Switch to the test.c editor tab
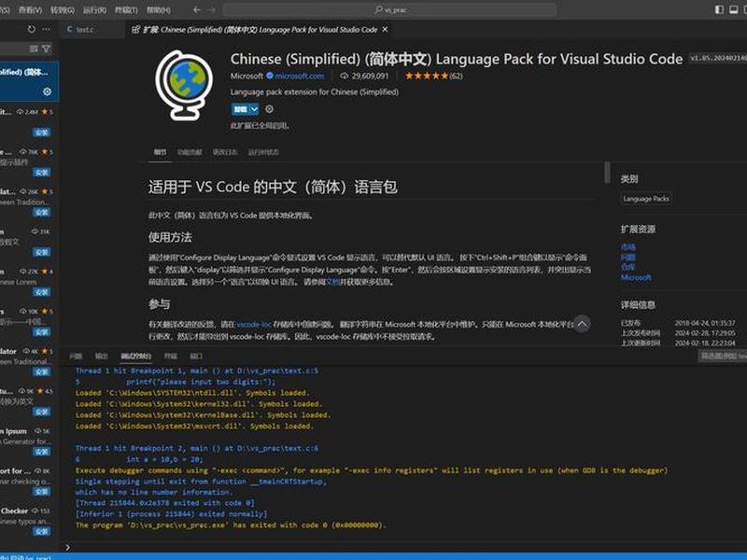 point(85,30)
